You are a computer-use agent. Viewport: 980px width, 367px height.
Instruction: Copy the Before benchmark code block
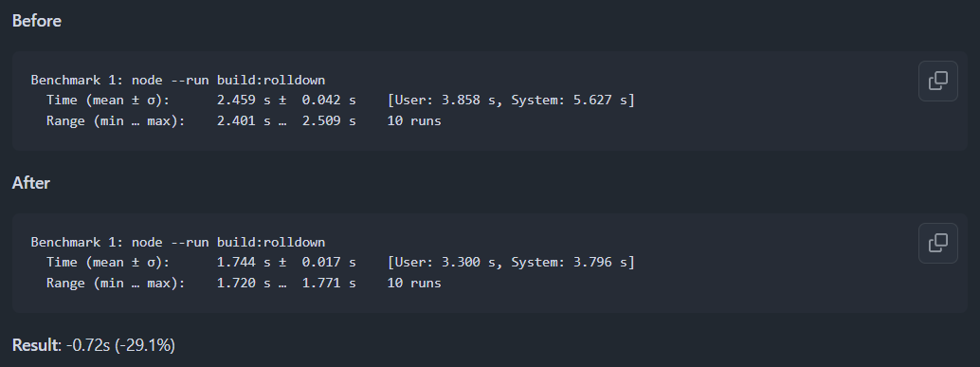pyautogui.click(x=938, y=81)
